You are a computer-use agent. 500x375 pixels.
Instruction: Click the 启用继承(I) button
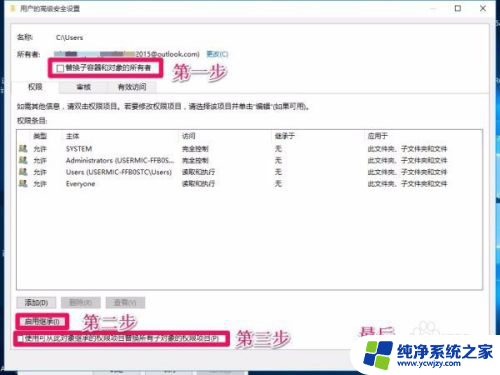42,321
